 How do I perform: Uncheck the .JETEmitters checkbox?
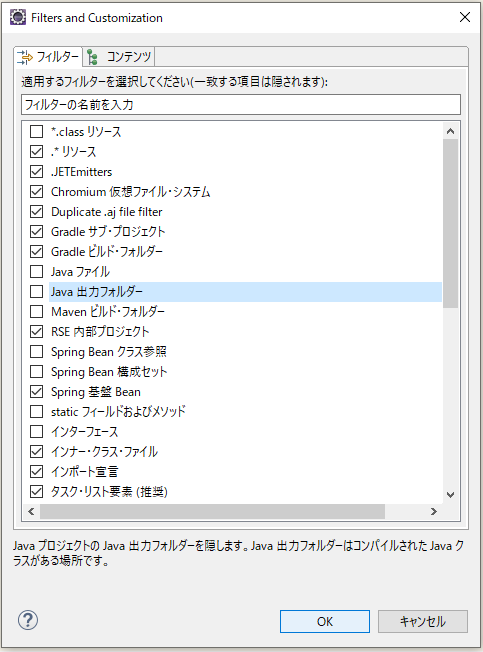(37, 171)
